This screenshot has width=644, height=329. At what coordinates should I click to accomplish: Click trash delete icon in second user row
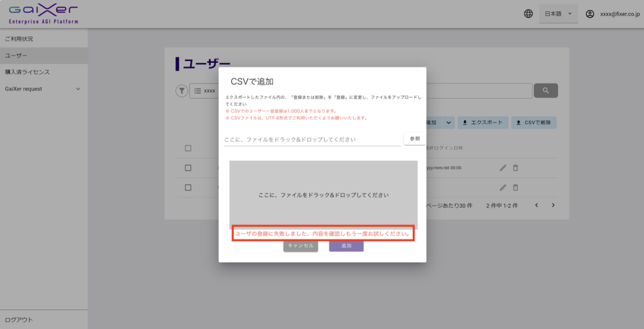(516, 187)
